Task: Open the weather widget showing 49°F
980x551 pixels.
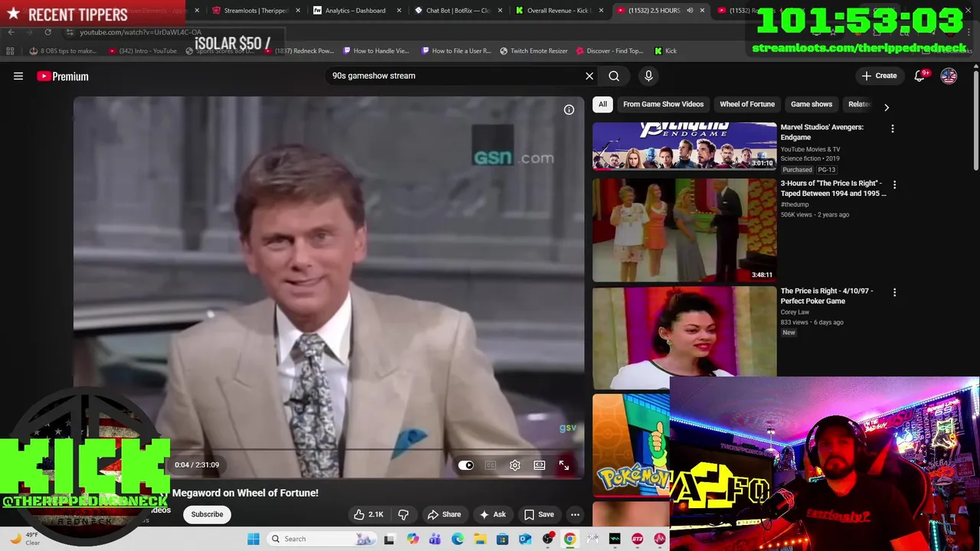Action: coord(24,539)
